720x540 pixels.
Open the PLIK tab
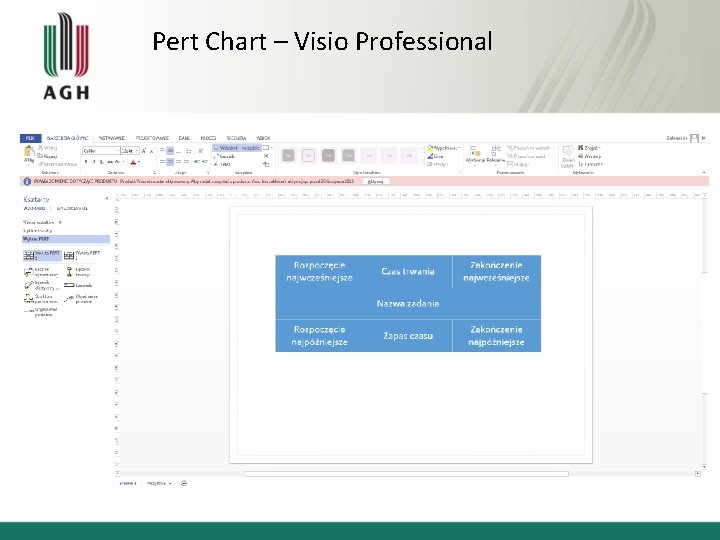pos(30,138)
